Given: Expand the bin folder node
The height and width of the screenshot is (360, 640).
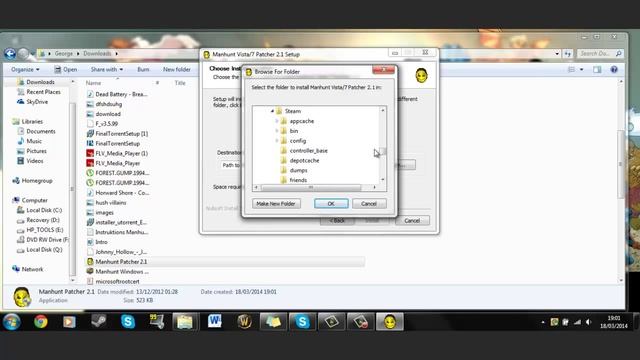Looking at the screenshot, I should [x=277, y=131].
